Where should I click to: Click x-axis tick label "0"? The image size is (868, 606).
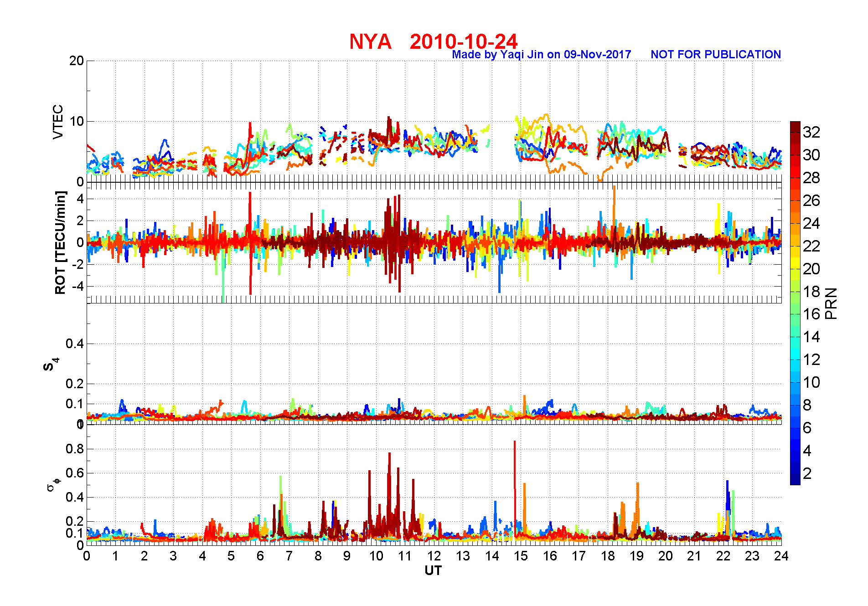tap(87, 556)
